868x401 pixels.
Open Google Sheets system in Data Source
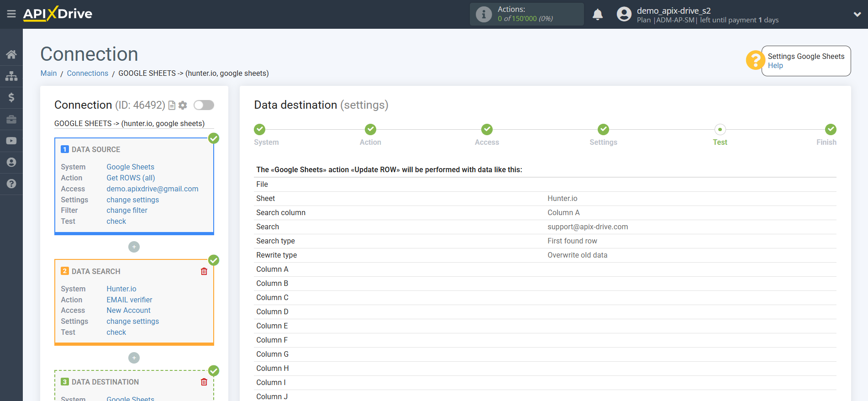131,167
